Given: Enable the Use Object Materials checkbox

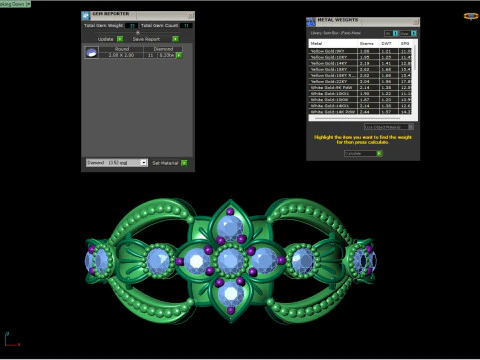Looking at the screenshot, I should tap(411, 127).
